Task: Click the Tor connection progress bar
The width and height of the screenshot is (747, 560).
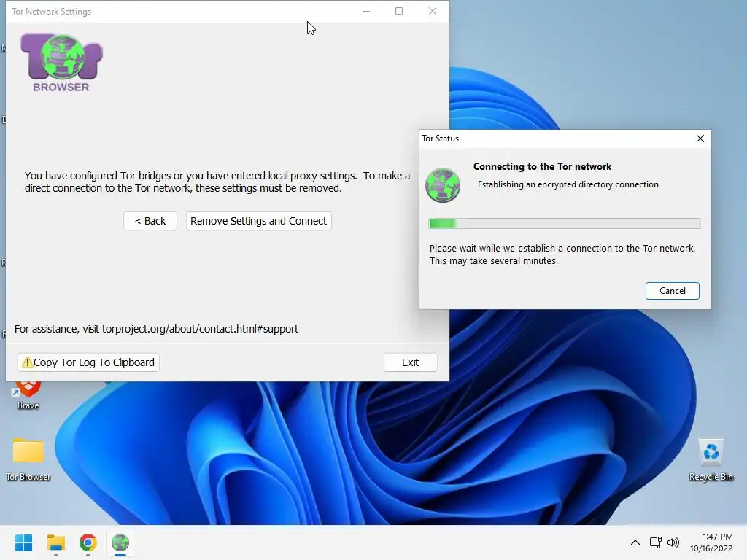Action: (x=564, y=223)
